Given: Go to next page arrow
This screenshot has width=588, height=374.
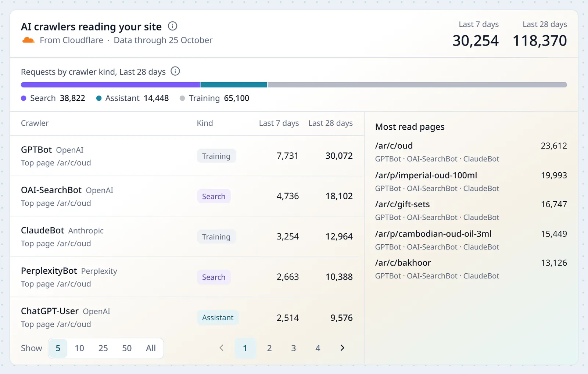Looking at the screenshot, I should click(342, 348).
